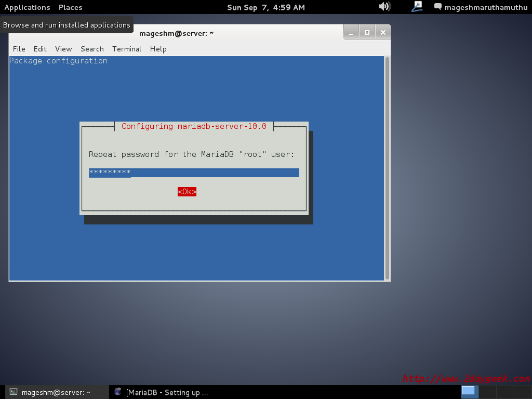
Task: Open the terminal Edit menu
Action: 40,49
